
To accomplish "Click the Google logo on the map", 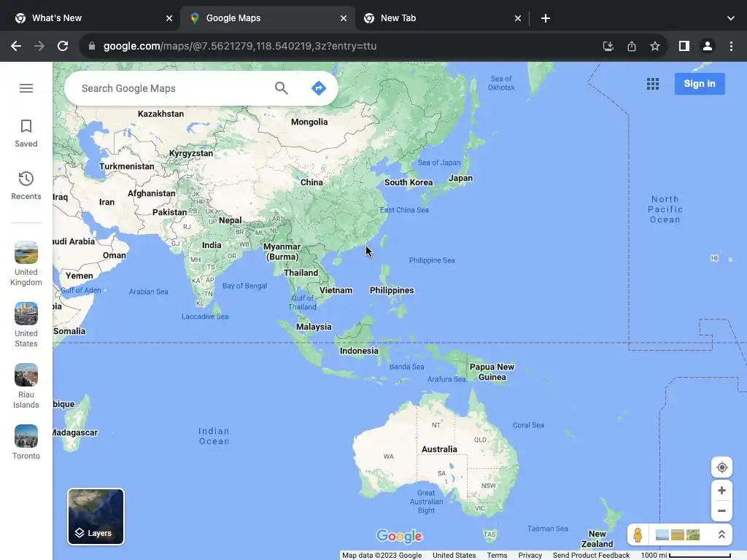I will [399, 536].
